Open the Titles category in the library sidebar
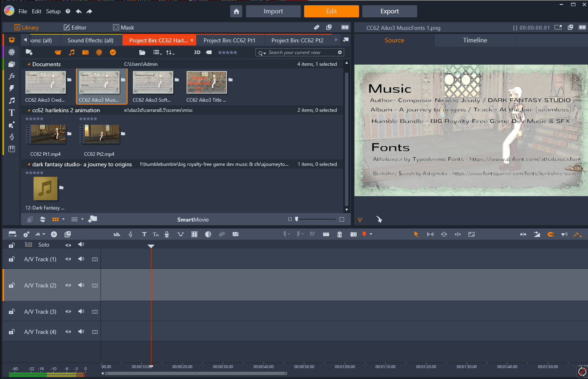This screenshot has width=588, height=379. coord(12,113)
